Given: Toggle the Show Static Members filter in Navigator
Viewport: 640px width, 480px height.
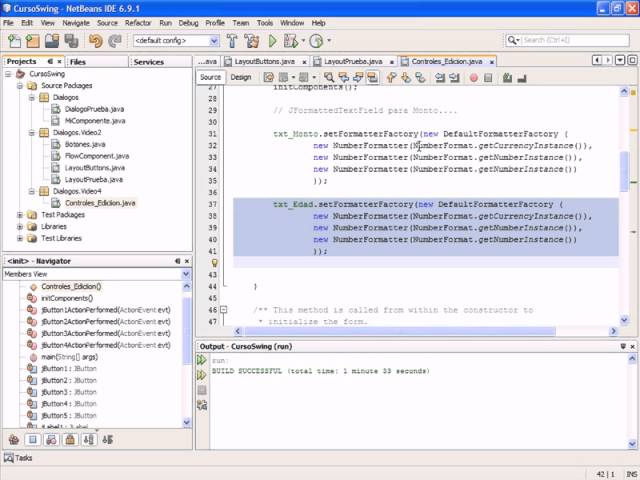Looking at the screenshot, I should pyautogui.click(x=52, y=439).
